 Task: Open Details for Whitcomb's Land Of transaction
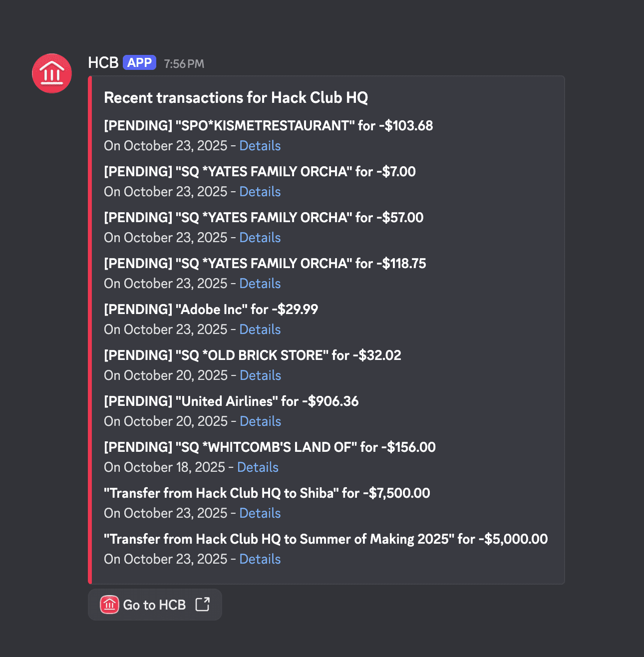[x=258, y=467]
